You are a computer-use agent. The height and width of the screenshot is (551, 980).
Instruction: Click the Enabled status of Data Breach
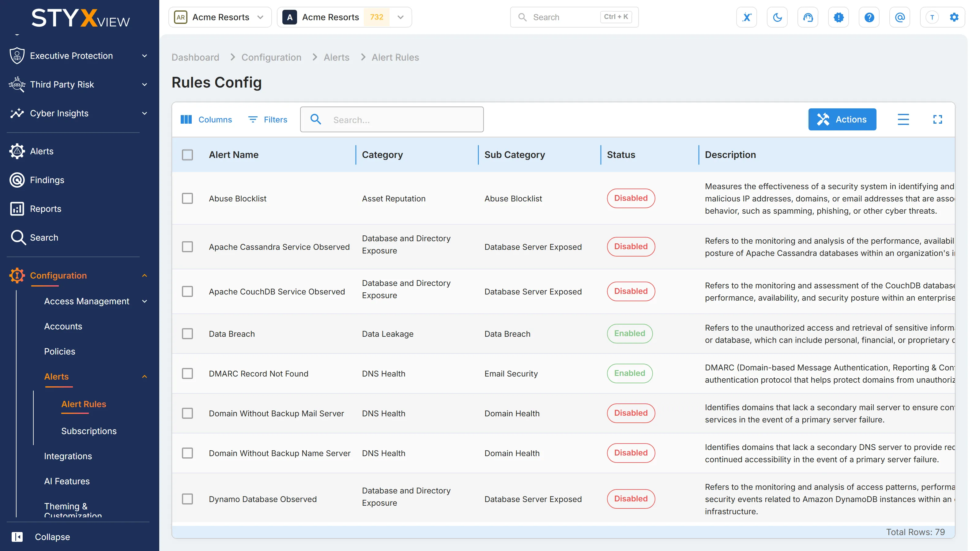pos(630,333)
